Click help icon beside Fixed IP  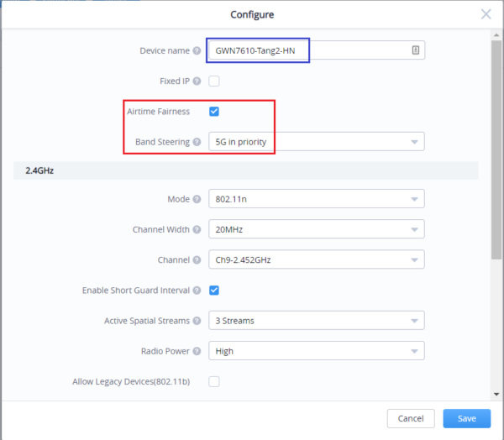[197, 81]
